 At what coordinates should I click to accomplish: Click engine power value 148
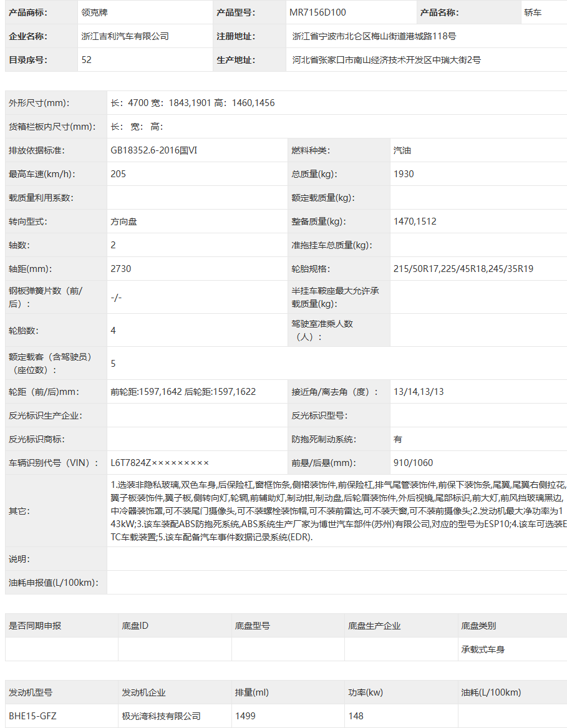(x=356, y=716)
